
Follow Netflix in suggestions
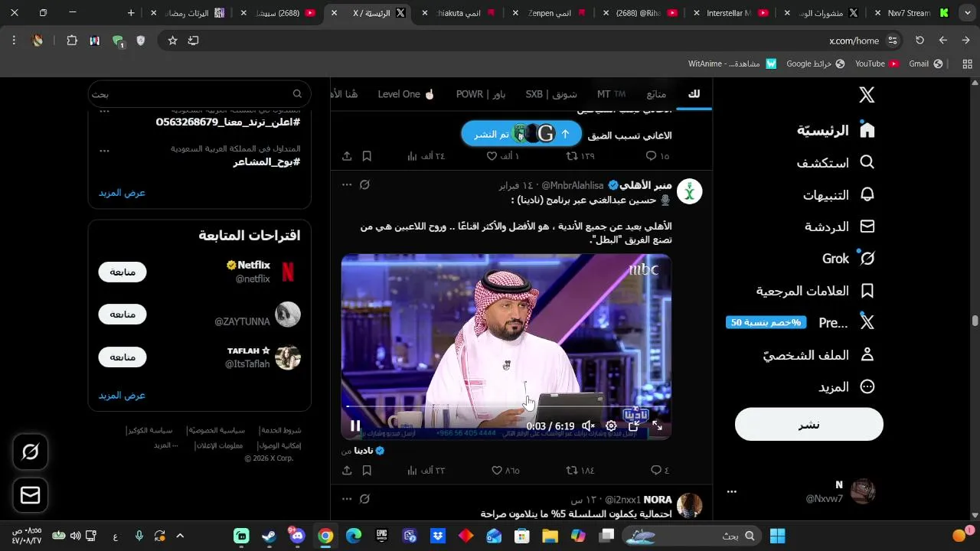pyautogui.click(x=122, y=272)
